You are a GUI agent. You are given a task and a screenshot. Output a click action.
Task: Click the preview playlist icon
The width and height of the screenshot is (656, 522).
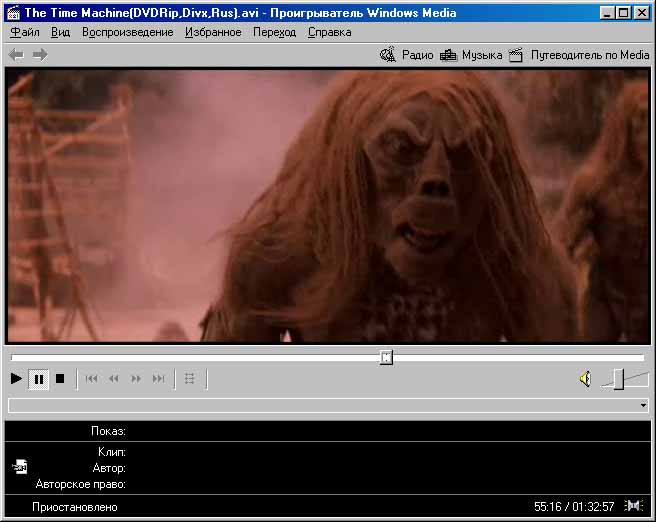point(190,379)
